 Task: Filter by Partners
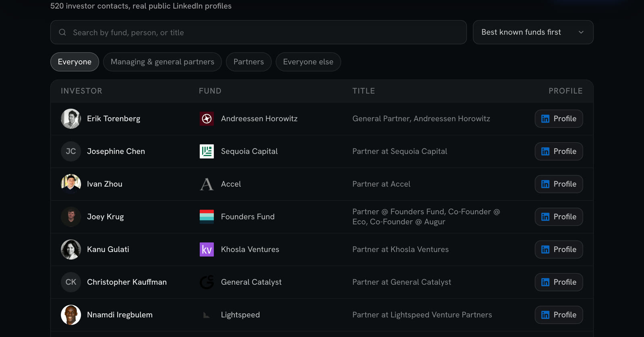[249, 62]
